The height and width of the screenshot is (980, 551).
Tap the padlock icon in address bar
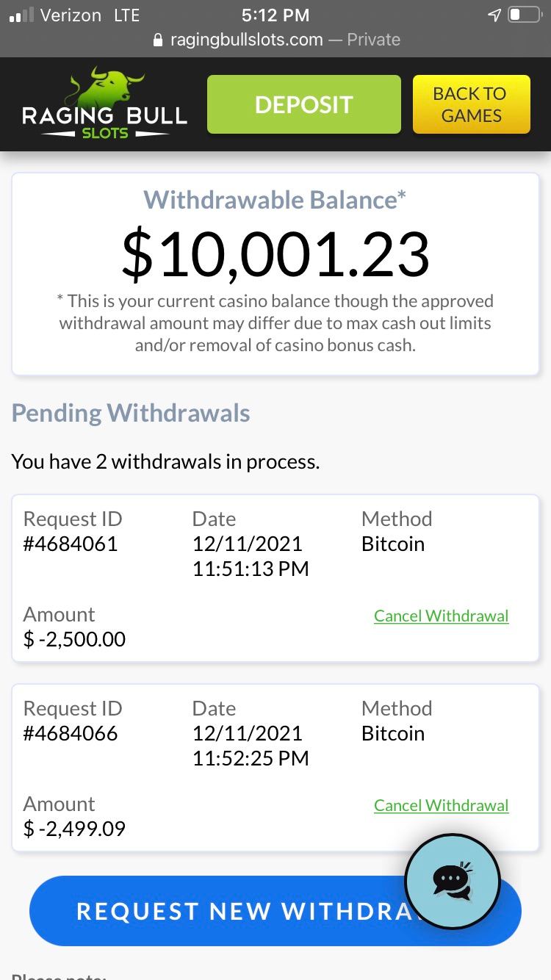coord(157,40)
